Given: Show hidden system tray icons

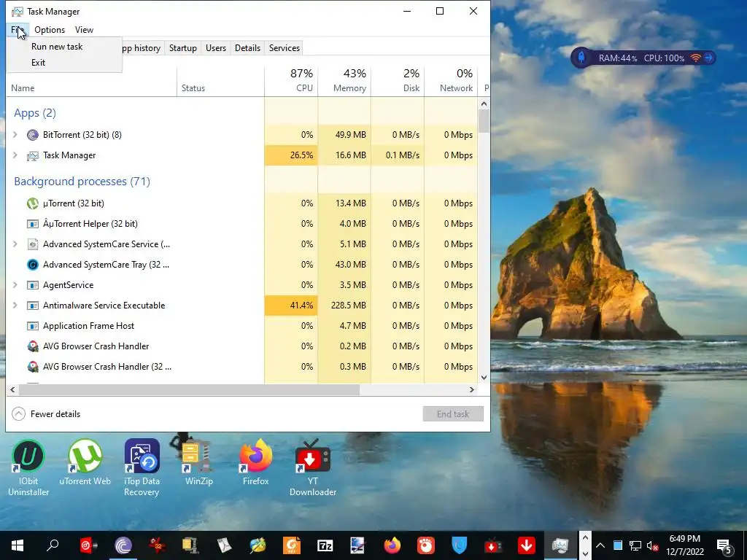Looking at the screenshot, I should click(600, 545).
